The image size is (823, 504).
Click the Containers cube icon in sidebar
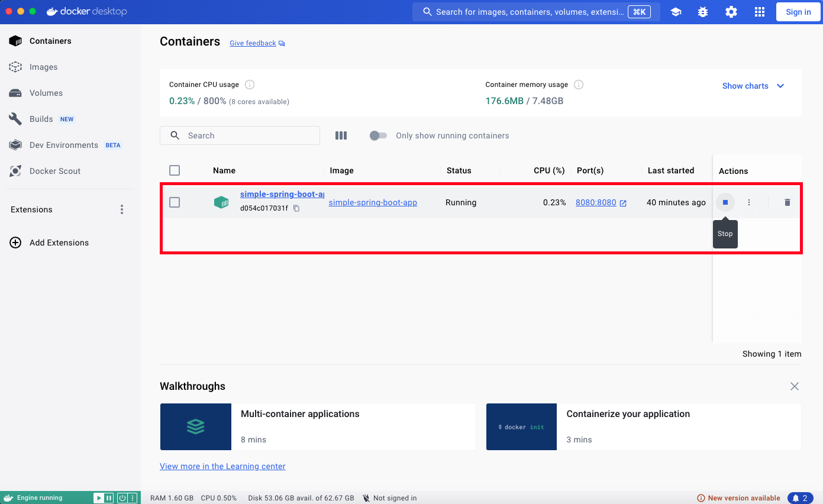[x=15, y=41]
